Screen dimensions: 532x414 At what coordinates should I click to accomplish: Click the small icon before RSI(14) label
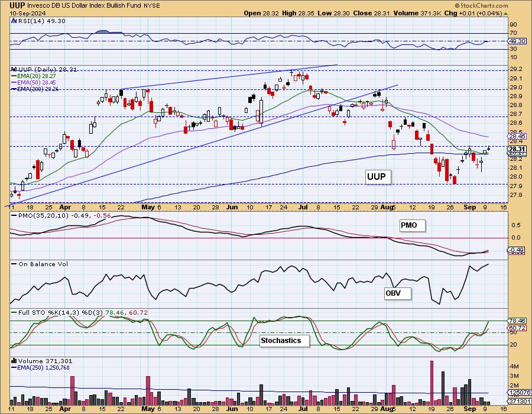pyautogui.click(x=14, y=21)
